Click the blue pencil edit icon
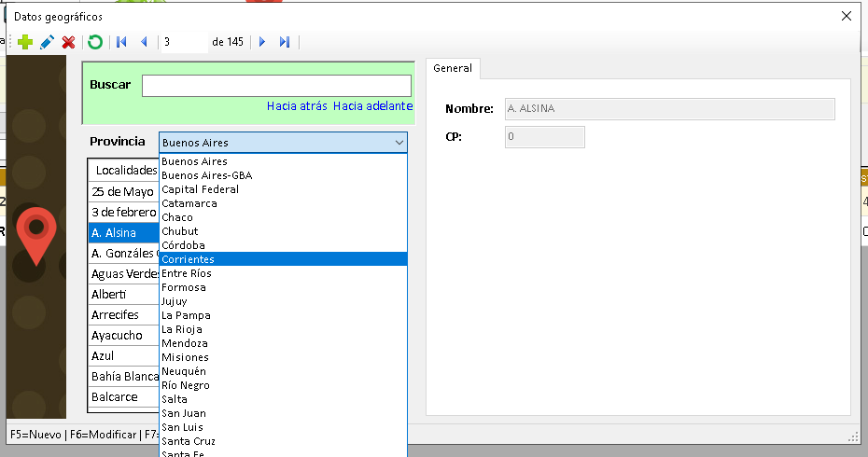868x457 pixels. [x=47, y=42]
